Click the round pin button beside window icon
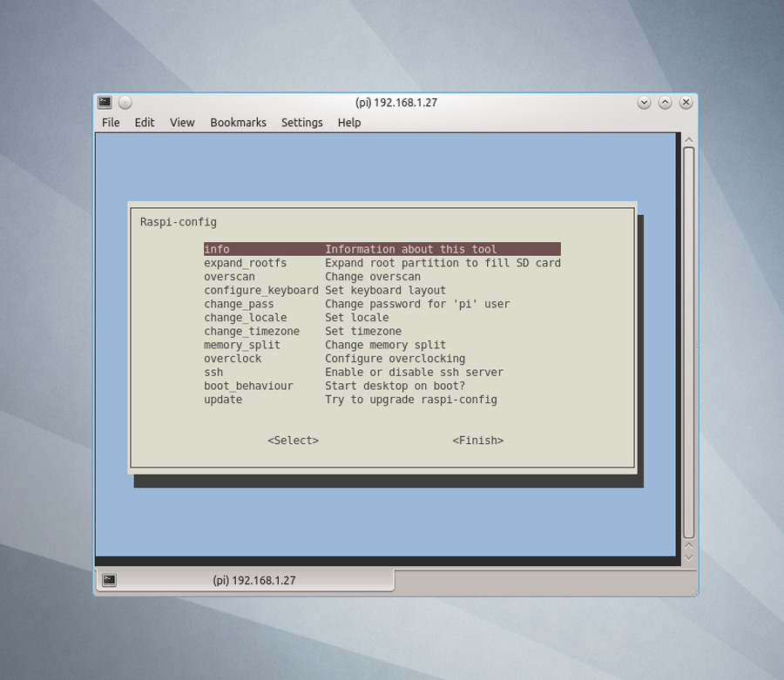The height and width of the screenshot is (680, 784). click(125, 103)
